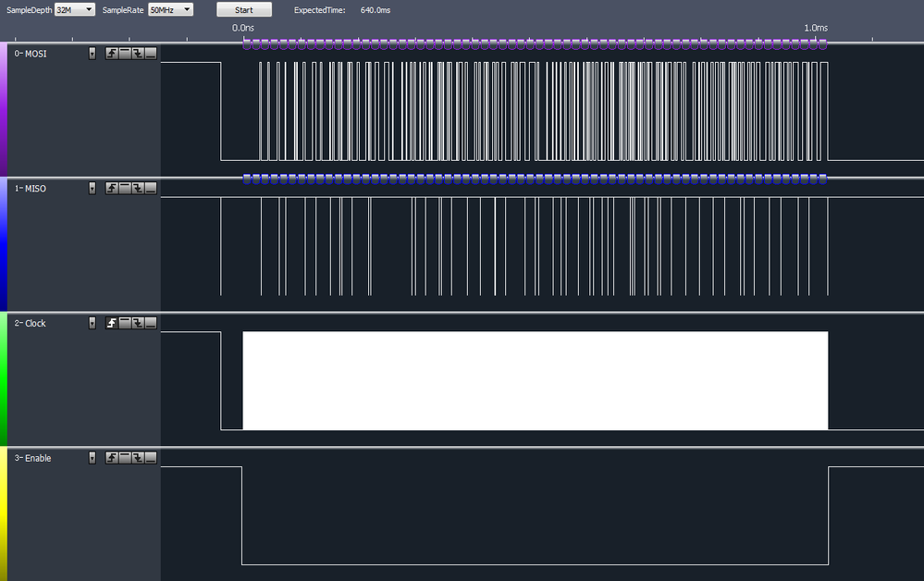924x581 pixels.
Task: Choose falling edge trigger for MOSI
Action: [x=139, y=53]
